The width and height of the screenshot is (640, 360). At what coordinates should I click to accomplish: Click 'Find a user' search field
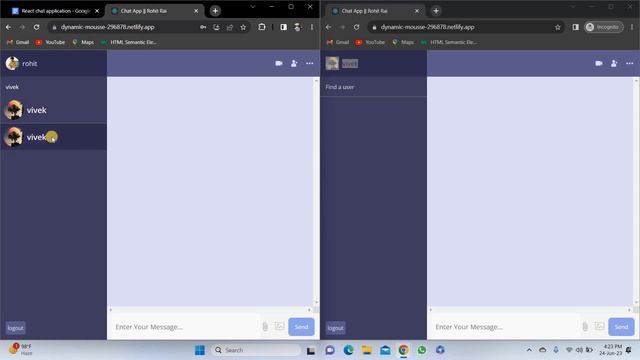(373, 87)
